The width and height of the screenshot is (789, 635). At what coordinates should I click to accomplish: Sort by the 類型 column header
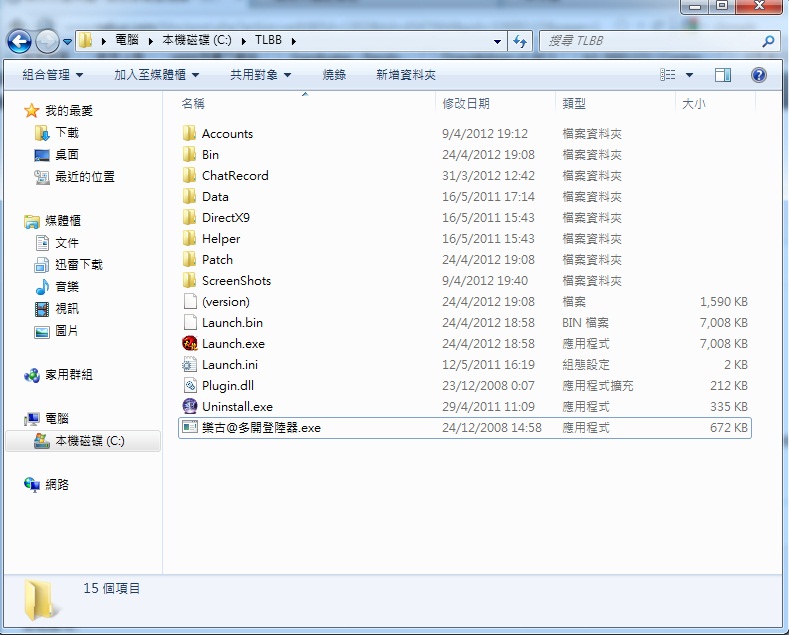574,104
